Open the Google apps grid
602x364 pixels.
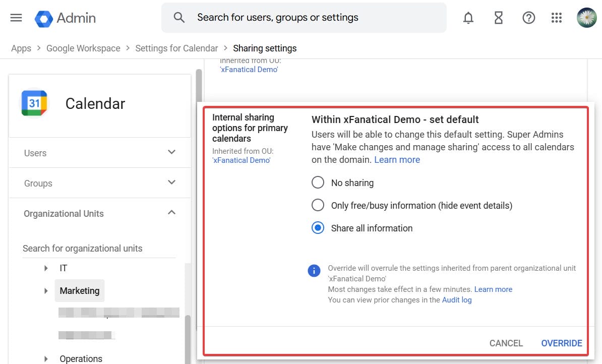point(556,18)
